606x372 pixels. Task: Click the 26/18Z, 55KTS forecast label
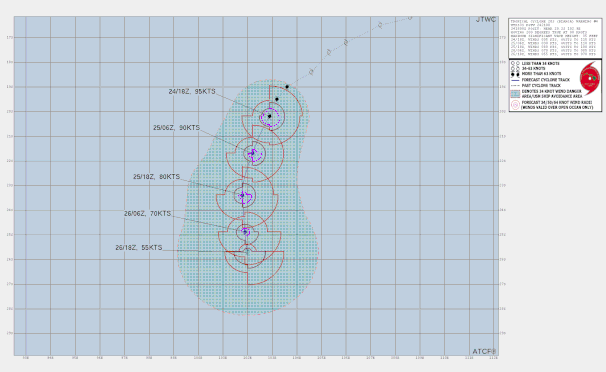tap(139, 248)
